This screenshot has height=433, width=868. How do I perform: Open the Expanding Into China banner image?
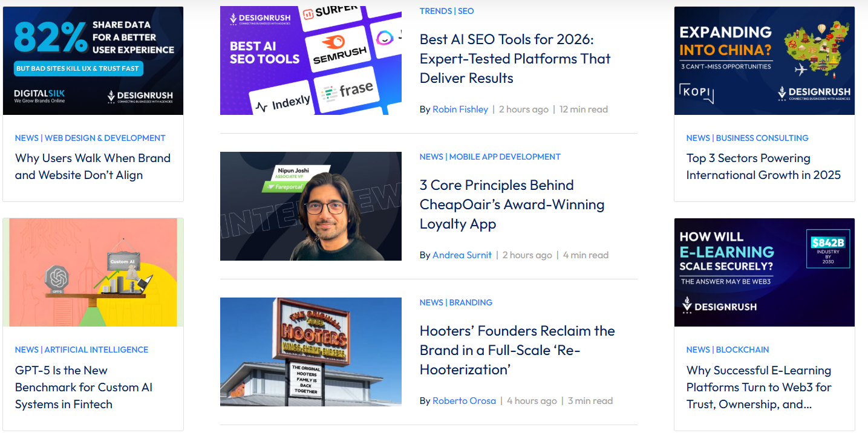[x=765, y=60]
